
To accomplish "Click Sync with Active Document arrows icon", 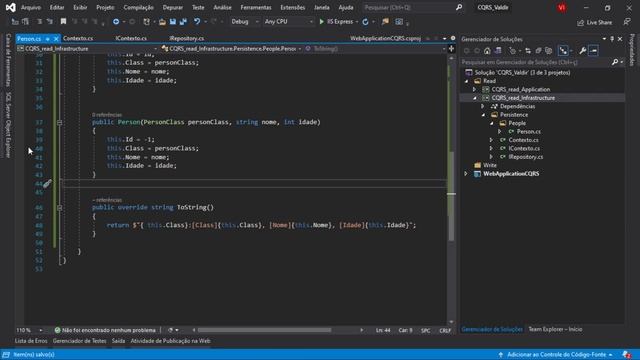I will tap(528, 51).
